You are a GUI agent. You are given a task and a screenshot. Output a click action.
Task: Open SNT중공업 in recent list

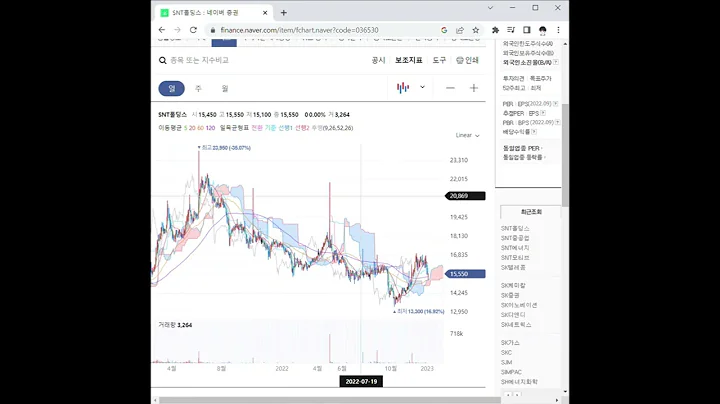pyautogui.click(x=515, y=238)
